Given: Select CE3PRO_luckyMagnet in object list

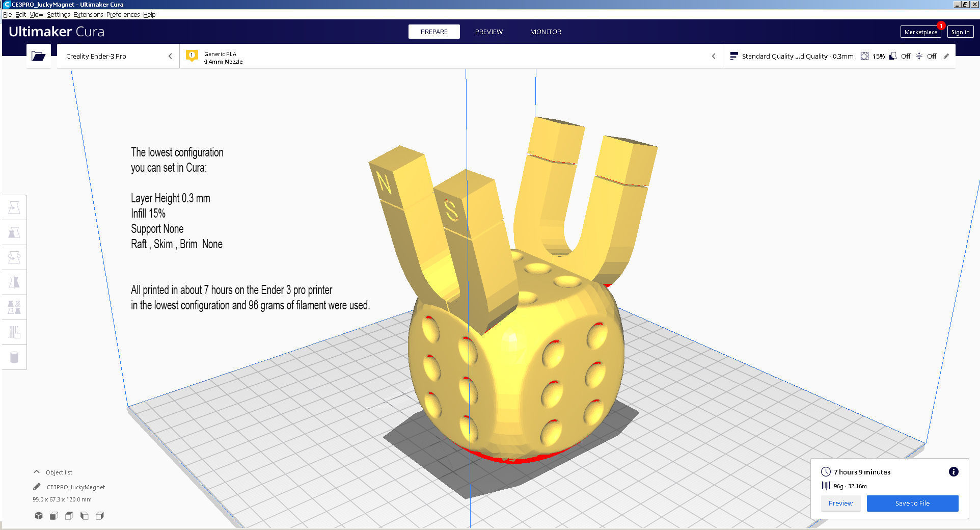Looking at the screenshot, I should pyautogui.click(x=76, y=487).
